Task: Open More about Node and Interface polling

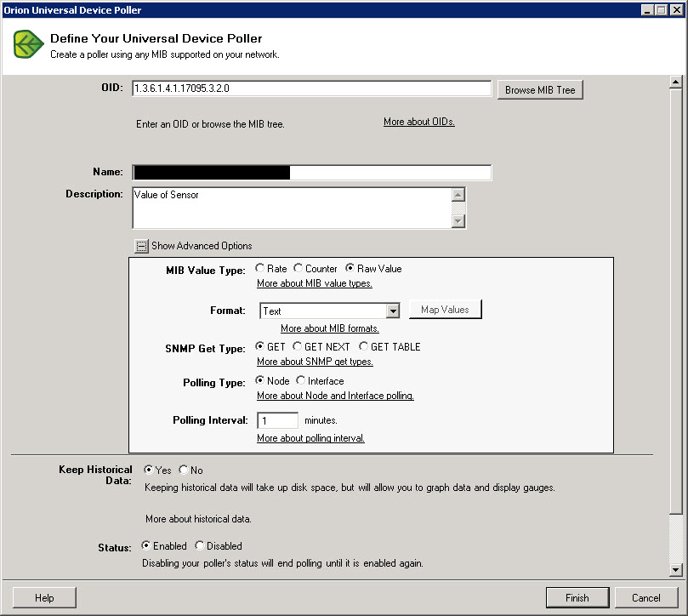Action: pyautogui.click(x=335, y=396)
